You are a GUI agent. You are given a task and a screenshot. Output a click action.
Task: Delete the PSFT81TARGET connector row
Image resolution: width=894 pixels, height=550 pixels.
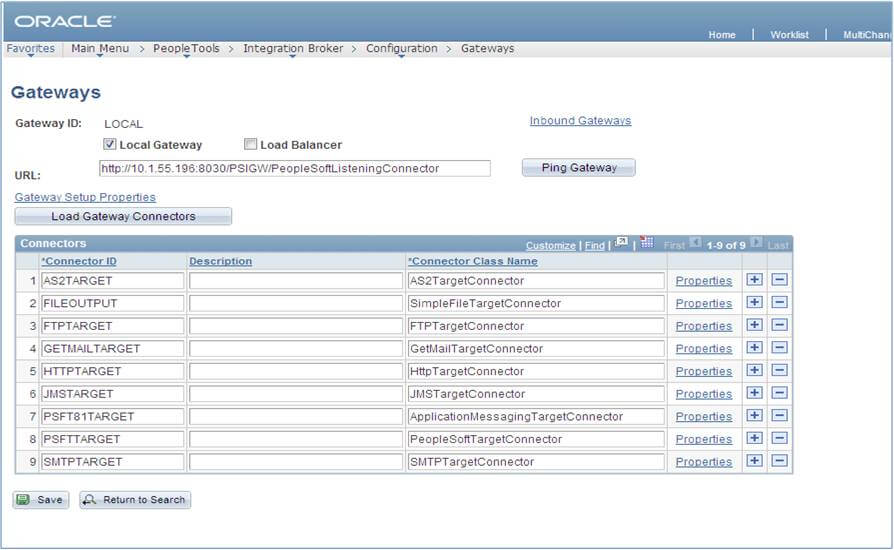[x=779, y=415]
